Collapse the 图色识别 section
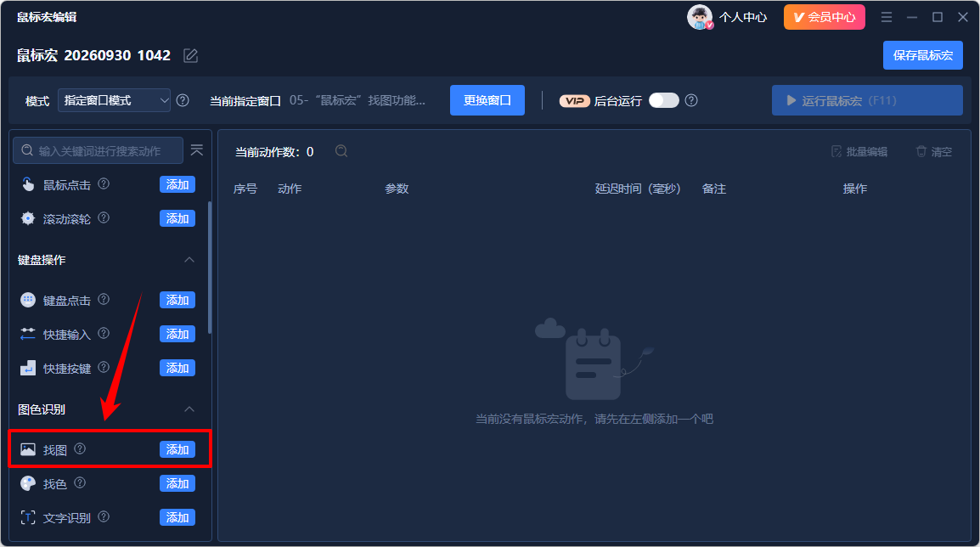980x547 pixels. click(189, 409)
